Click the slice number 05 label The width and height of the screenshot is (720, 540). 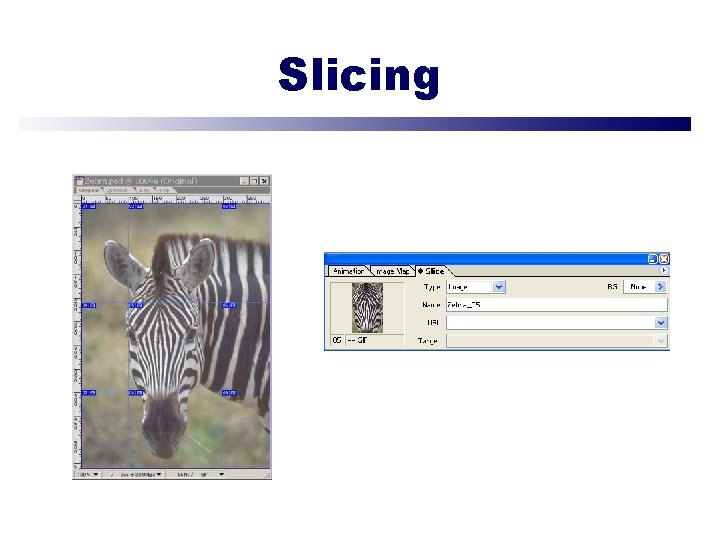pyautogui.click(x=337, y=340)
